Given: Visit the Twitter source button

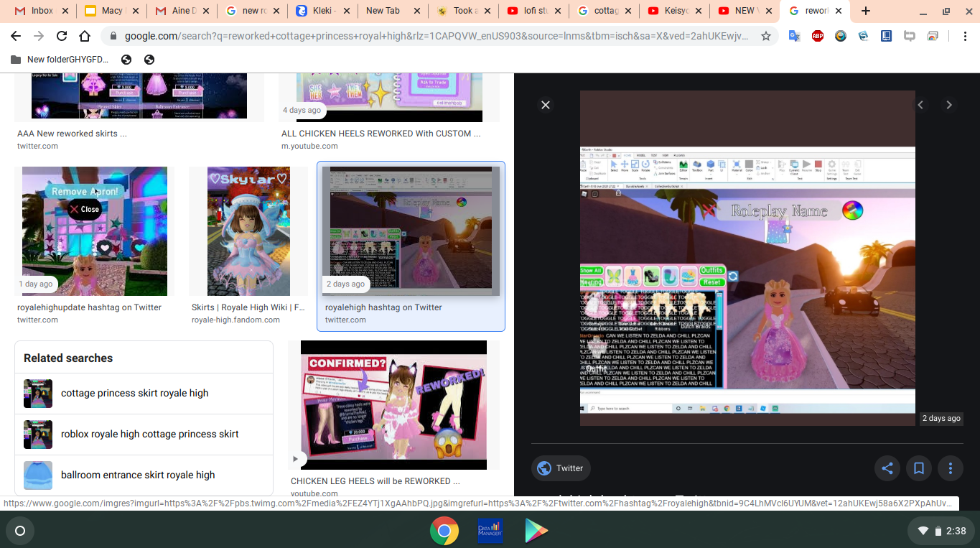Looking at the screenshot, I should pos(561,468).
